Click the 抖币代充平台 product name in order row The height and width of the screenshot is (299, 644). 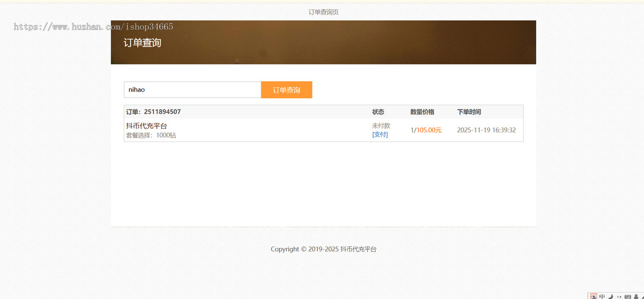point(147,126)
